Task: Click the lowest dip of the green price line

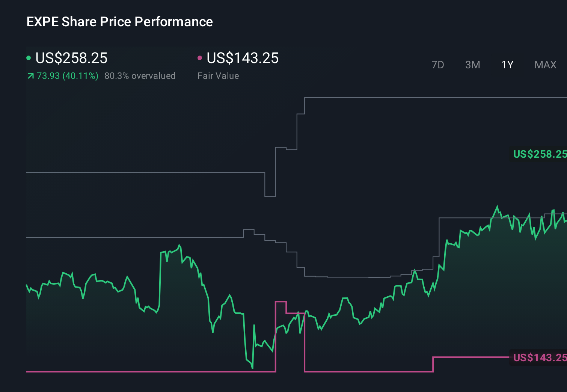Action: coord(252,368)
